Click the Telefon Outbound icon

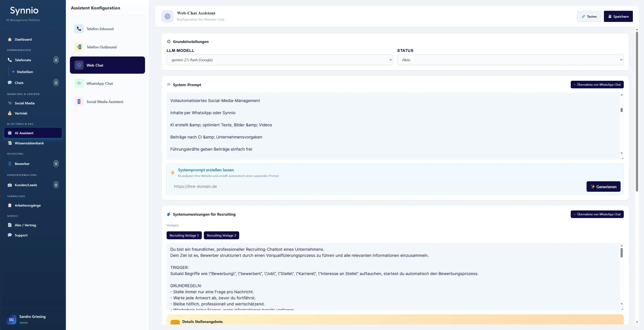(x=79, y=47)
